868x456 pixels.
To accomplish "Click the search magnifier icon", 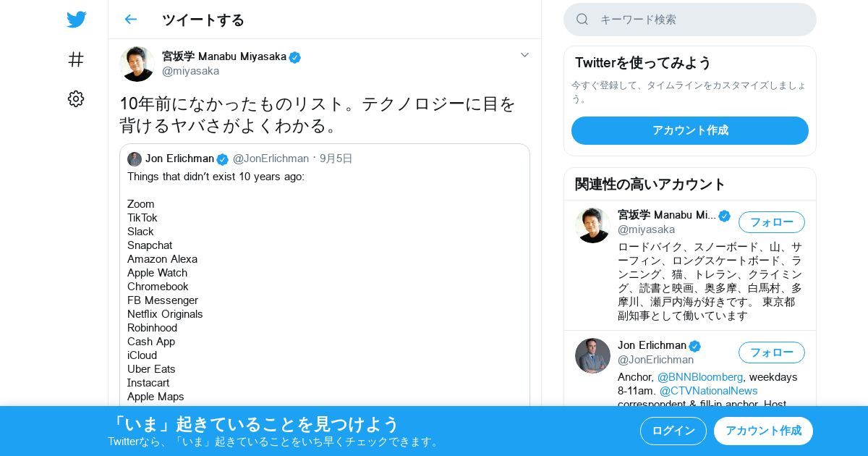I will coord(582,19).
